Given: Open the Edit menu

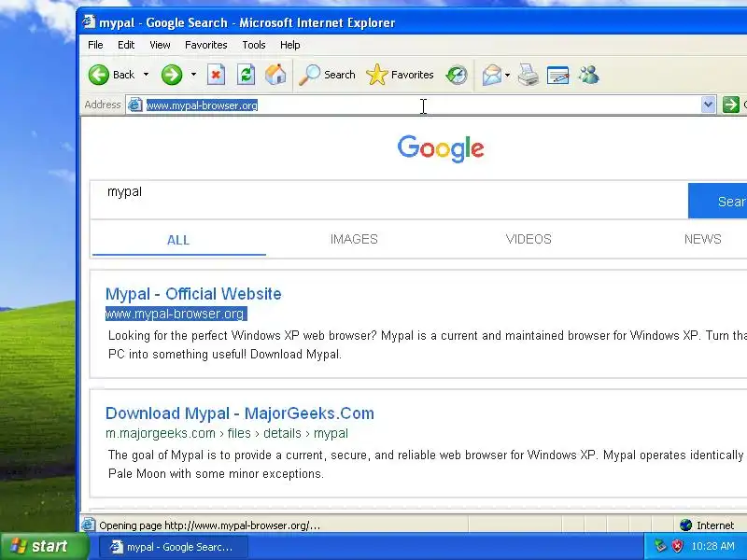Looking at the screenshot, I should [x=126, y=45].
